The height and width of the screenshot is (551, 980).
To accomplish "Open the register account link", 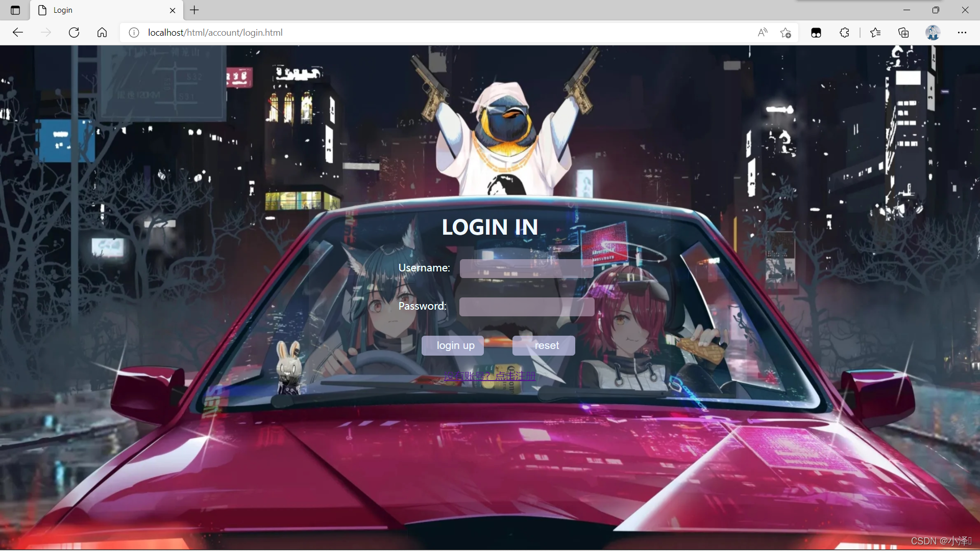I will 490,376.
